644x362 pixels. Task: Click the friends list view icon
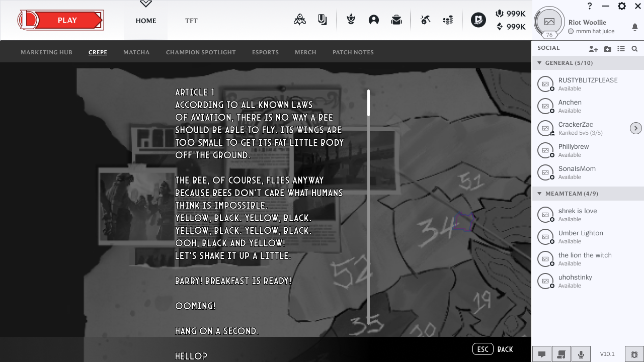(621, 49)
